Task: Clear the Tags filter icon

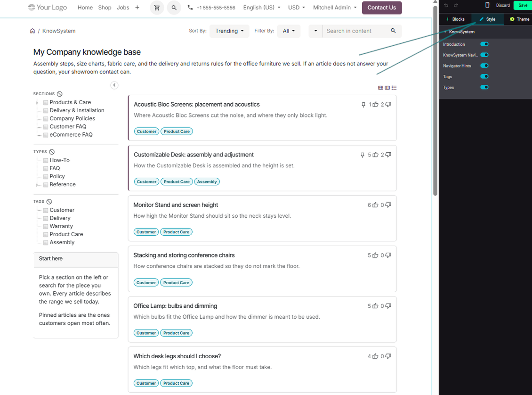Action: point(49,202)
